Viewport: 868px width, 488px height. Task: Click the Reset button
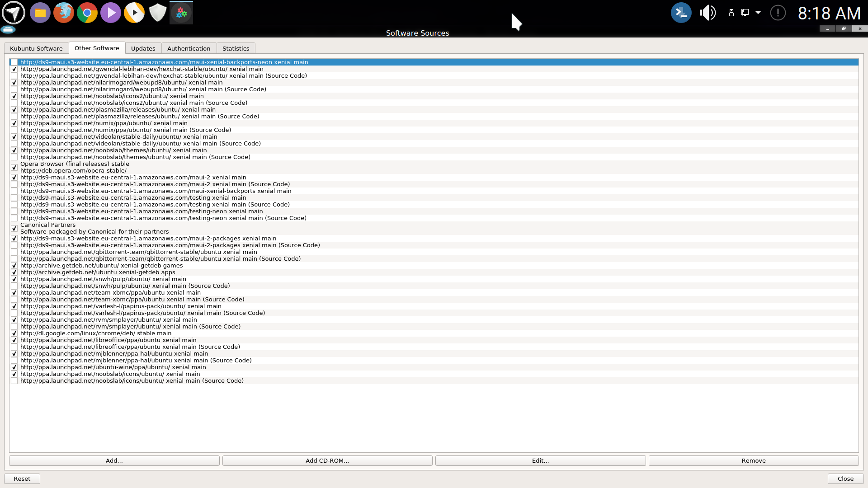(22, 479)
